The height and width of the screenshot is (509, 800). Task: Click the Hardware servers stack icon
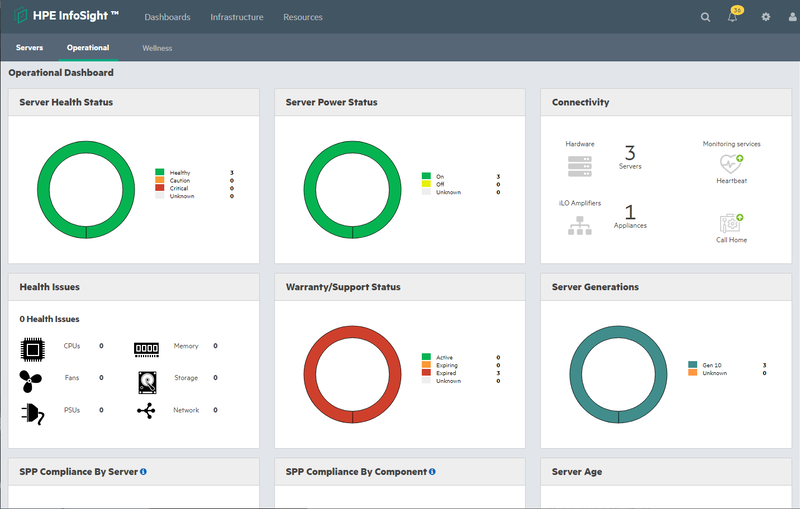click(x=580, y=166)
